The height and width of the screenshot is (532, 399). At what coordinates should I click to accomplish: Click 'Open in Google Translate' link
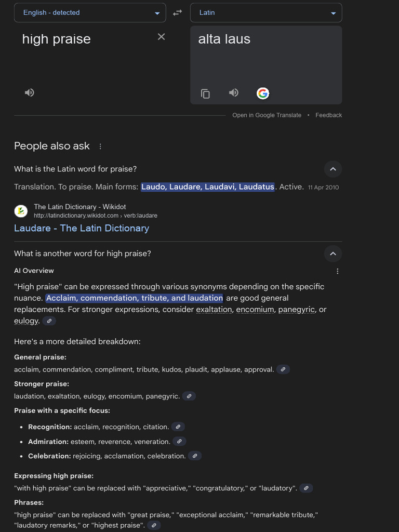(267, 115)
